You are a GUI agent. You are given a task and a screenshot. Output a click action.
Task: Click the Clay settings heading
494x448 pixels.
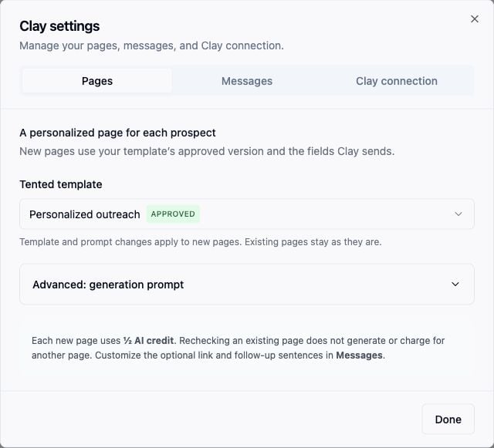click(59, 26)
